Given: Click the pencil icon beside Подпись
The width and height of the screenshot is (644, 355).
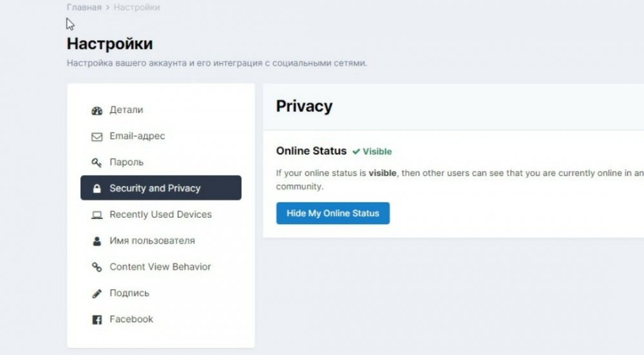Looking at the screenshot, I should [97, 293].
